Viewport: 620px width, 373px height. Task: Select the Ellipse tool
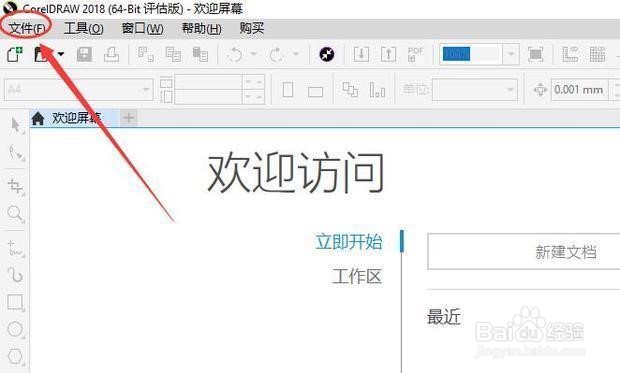coord(16,329)
